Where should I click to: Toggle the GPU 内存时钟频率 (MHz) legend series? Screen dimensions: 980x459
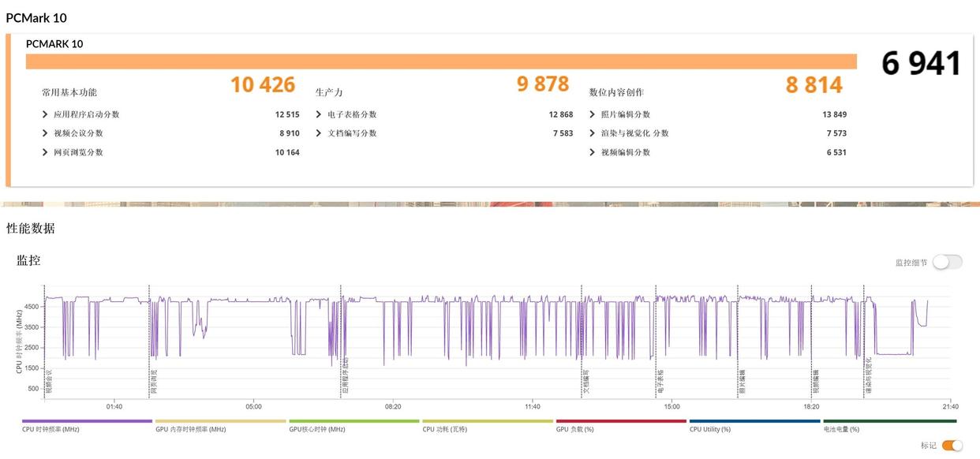pos(220,426)
